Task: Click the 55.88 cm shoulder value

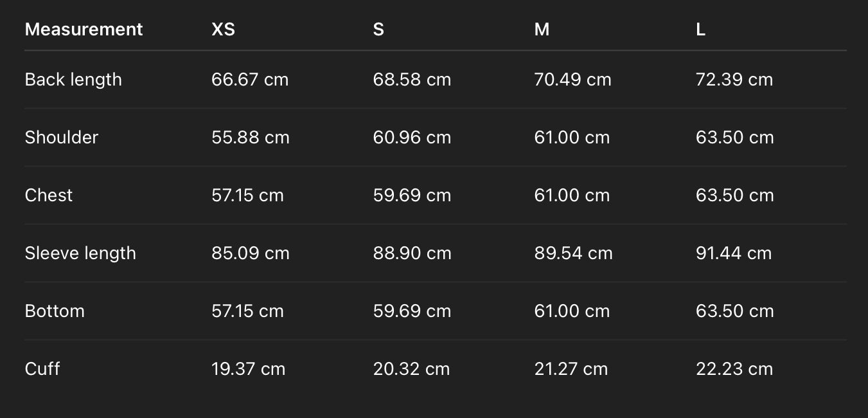Action: coord(251,138)
